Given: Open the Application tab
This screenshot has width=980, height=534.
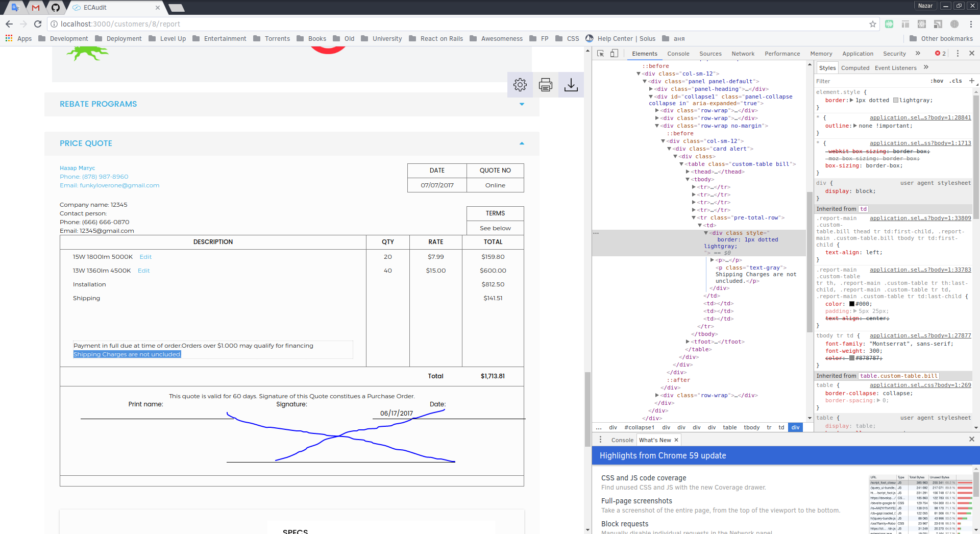Looking at the screenshot, I should click(x=857, y=54).
